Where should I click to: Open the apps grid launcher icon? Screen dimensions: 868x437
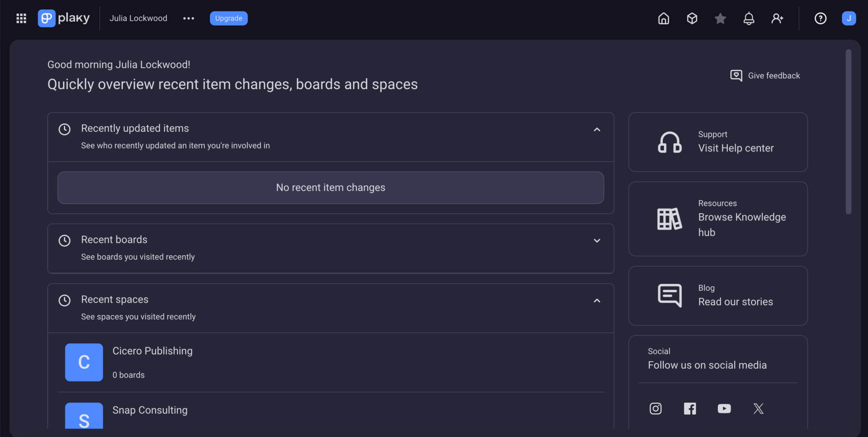click(x=21, y=18)
